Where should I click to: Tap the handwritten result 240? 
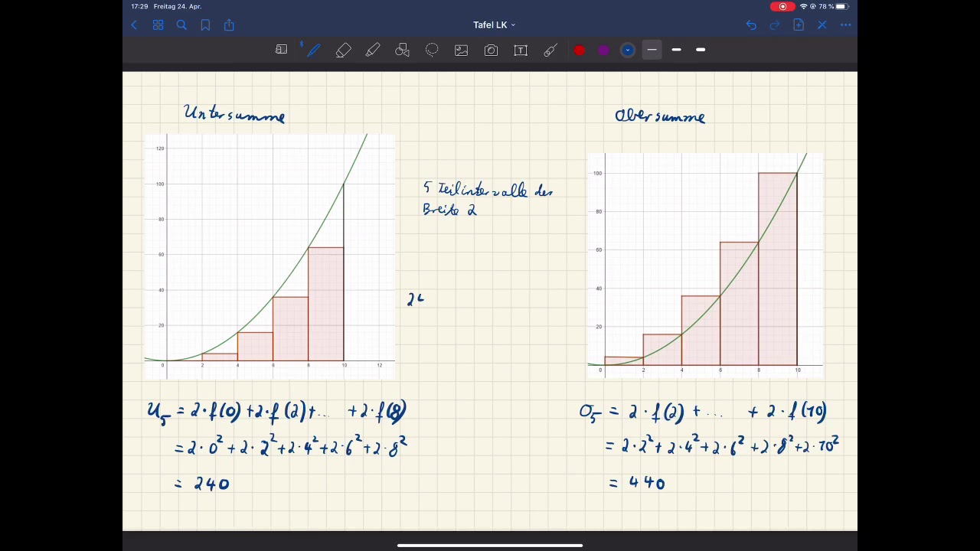pyautogui.click(x=211, y=484)
